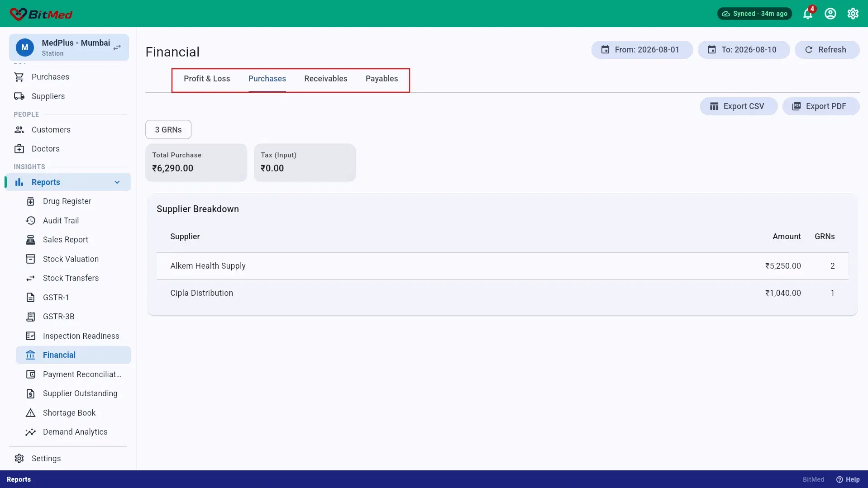The height and width of the screenshot is (488, 868).
Task: Click the Supplier column header
Action: (x=185, y=237)
